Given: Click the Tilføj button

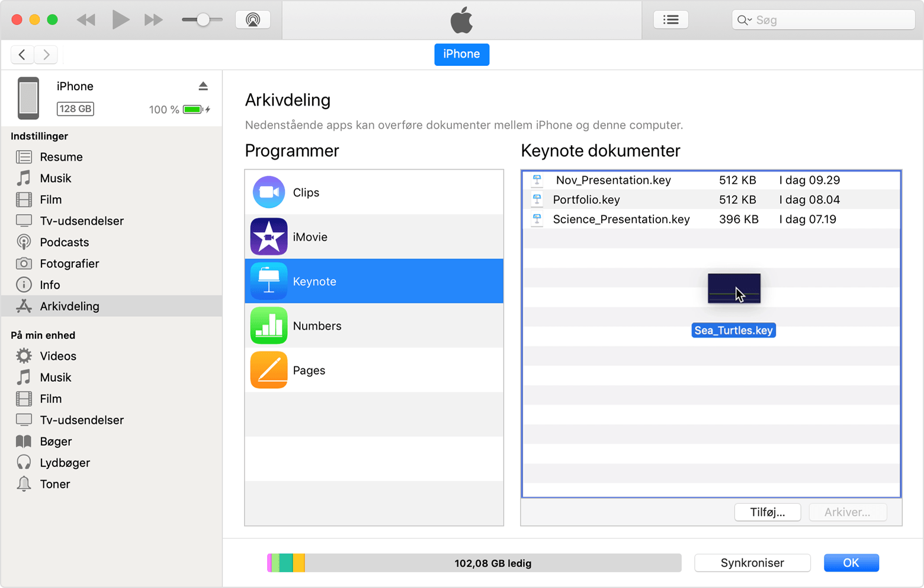Looking at the screenshot, I should (767, 512).
